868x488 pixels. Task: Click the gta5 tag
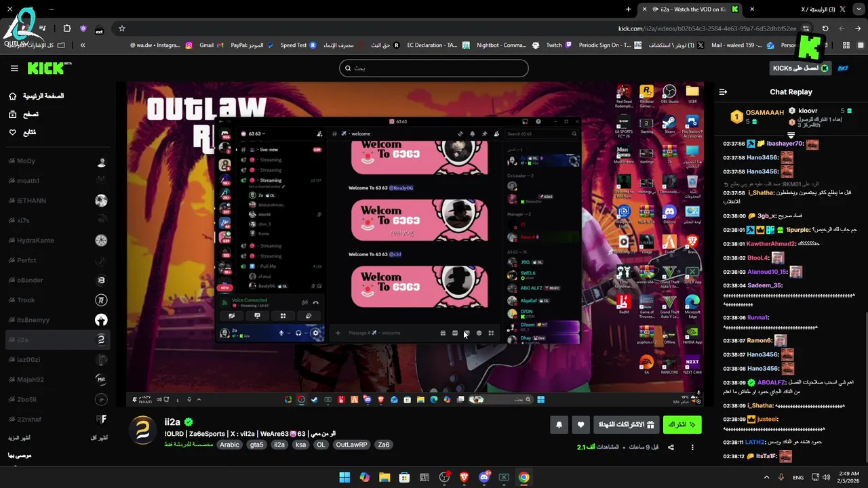point(256,445)
